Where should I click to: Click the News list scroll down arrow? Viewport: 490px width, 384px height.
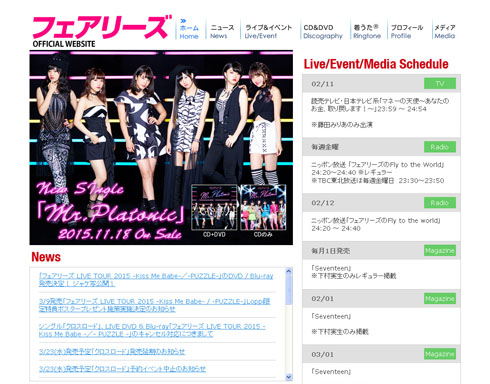click(289, 377)
